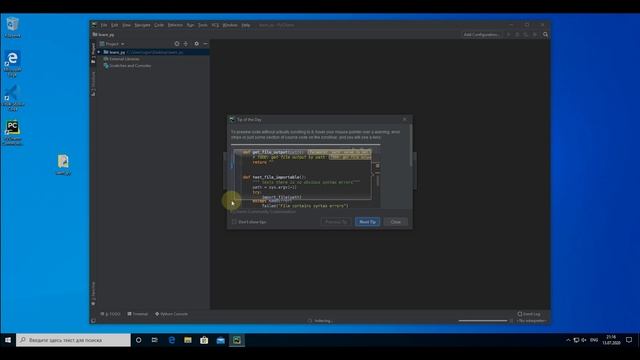Screen dimensions: 640x360
Task: Open the Tools menu
Action: [x=203, y=25]
